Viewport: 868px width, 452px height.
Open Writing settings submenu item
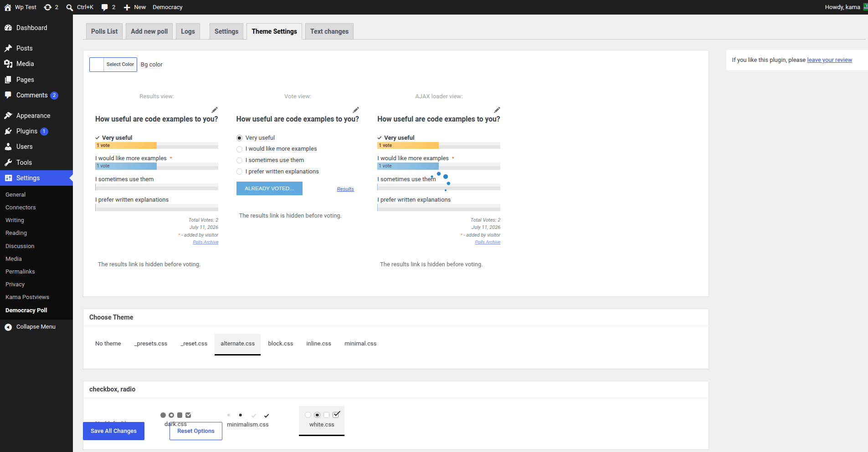[x=15, y=220]
